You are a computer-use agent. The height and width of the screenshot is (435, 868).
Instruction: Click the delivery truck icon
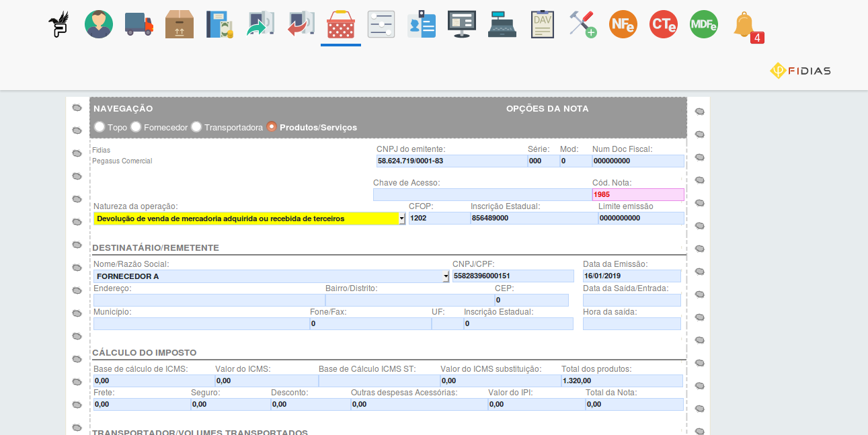[x=139, y=24]
